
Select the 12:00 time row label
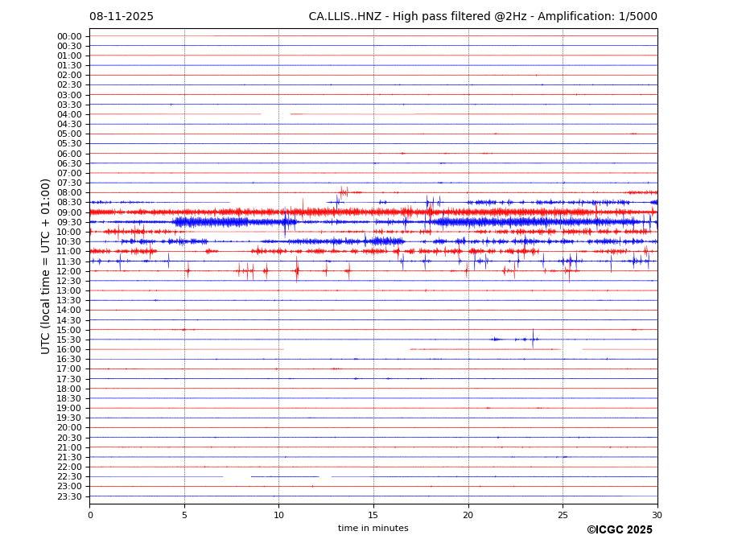pos(69,271)
